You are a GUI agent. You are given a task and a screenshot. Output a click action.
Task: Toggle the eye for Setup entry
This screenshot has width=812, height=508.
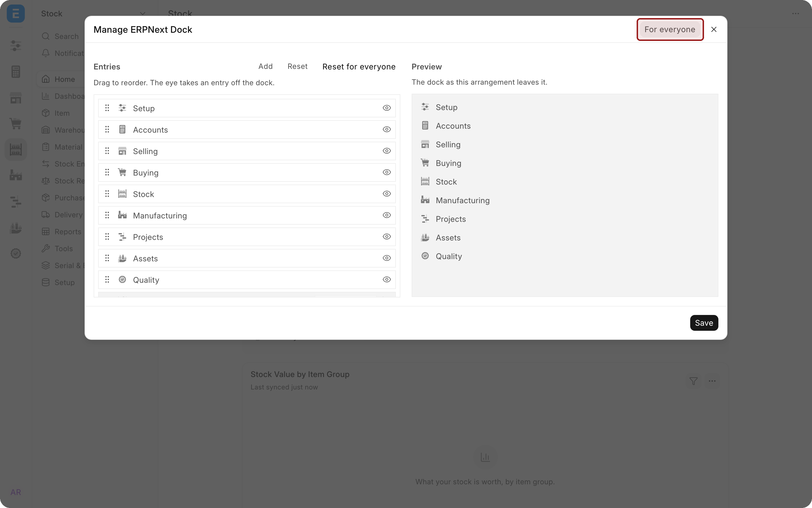387,108
